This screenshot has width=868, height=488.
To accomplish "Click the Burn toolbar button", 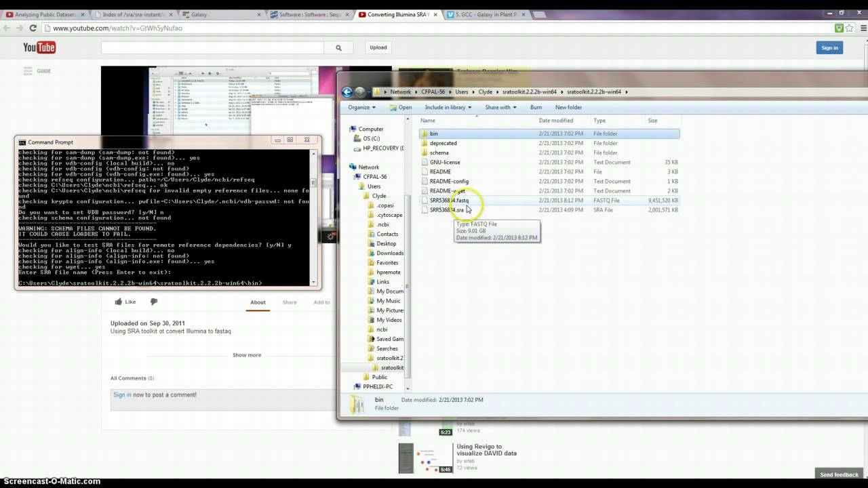I will point(536,107).
